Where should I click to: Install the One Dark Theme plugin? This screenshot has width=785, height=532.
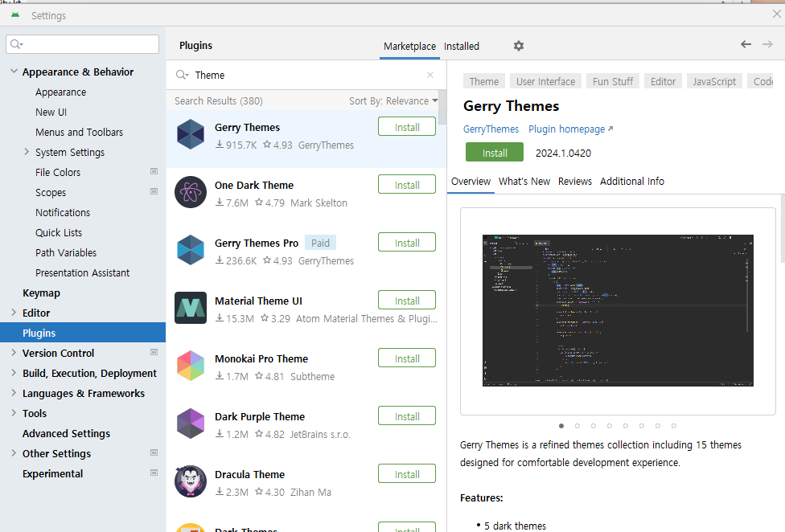407,185
